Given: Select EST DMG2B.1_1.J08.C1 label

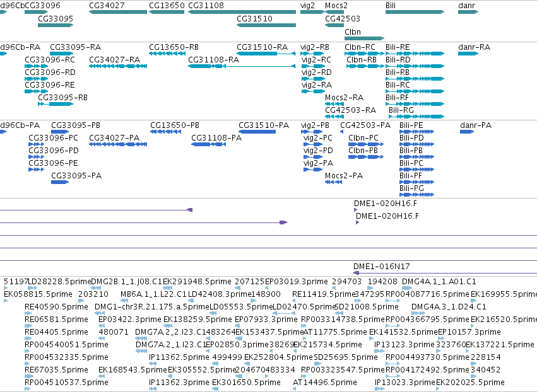Looking at the screenshot, I should [126, 281].
